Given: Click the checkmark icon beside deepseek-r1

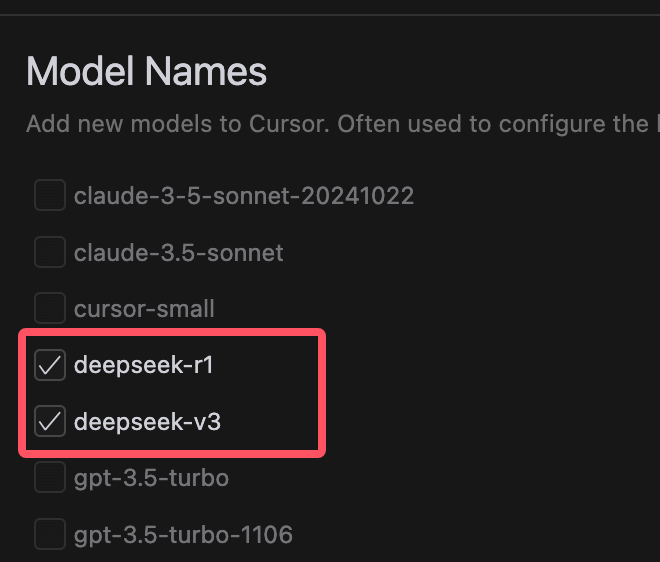Looking at the screenshot, I should (50, 366).
